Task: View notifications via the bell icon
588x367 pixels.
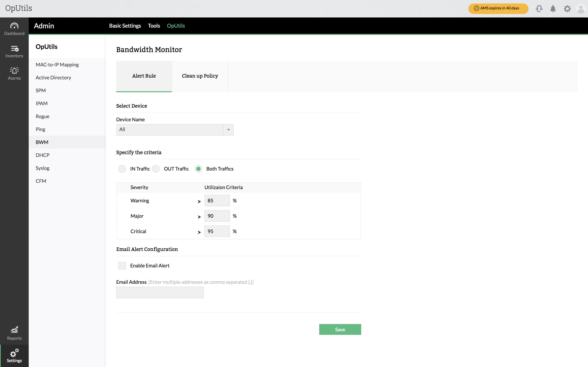Action: point(553,9)
